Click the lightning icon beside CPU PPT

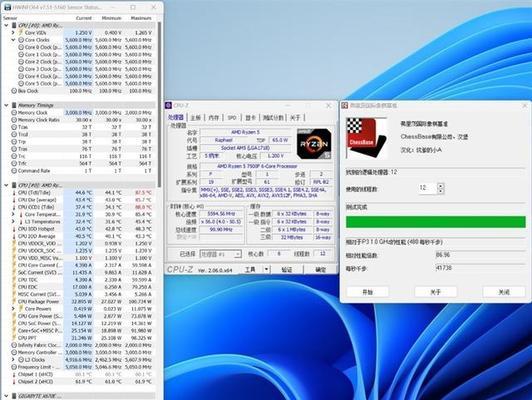click(x=14, y=338)
